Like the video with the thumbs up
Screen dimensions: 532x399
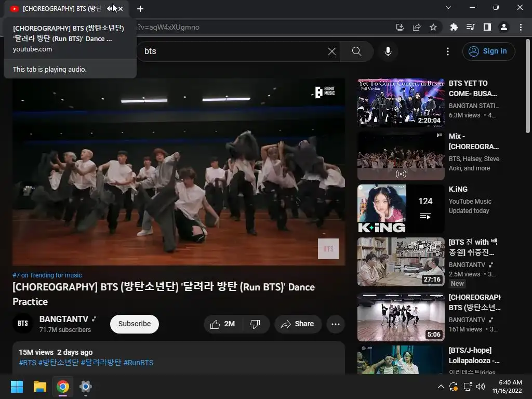[223, 324]
